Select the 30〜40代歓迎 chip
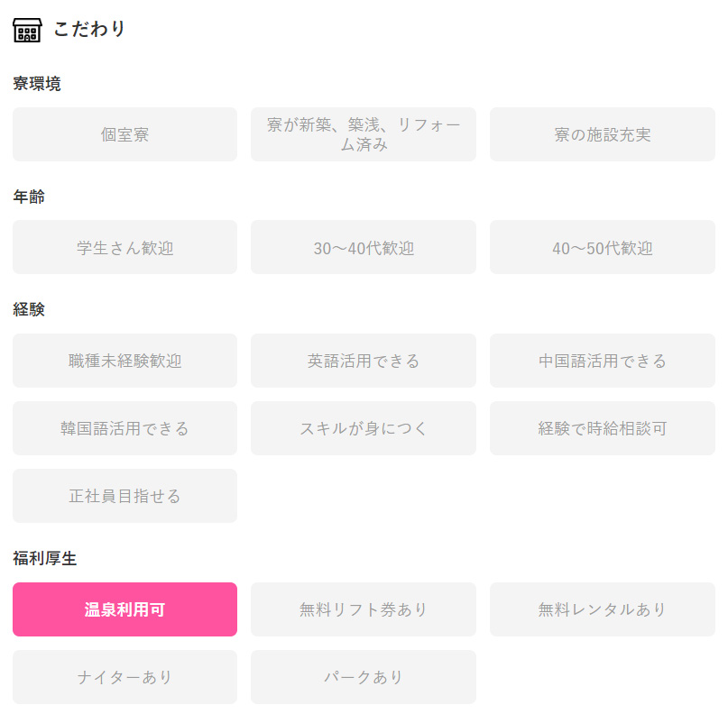 [364, 247]
